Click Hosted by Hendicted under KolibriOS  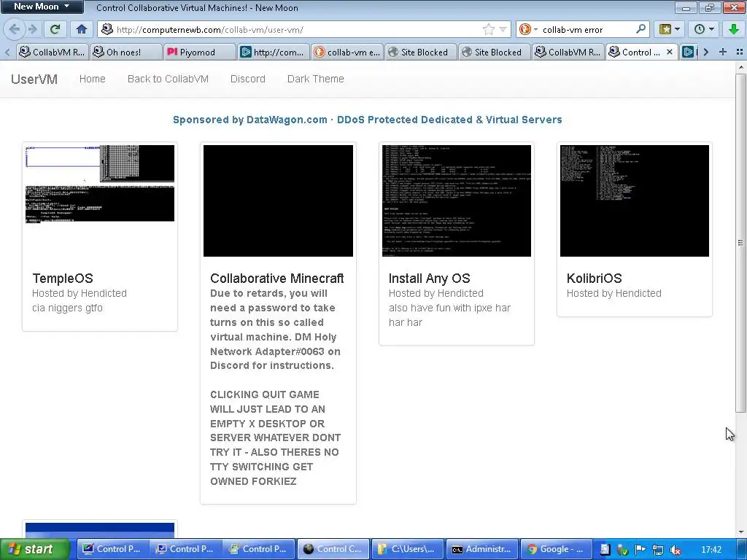[x=614, y=293]
